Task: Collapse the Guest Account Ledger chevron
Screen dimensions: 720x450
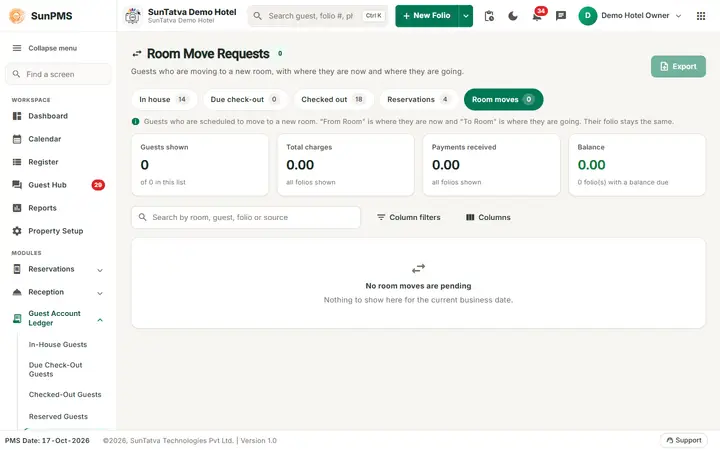Action: (x=100, y=320)
